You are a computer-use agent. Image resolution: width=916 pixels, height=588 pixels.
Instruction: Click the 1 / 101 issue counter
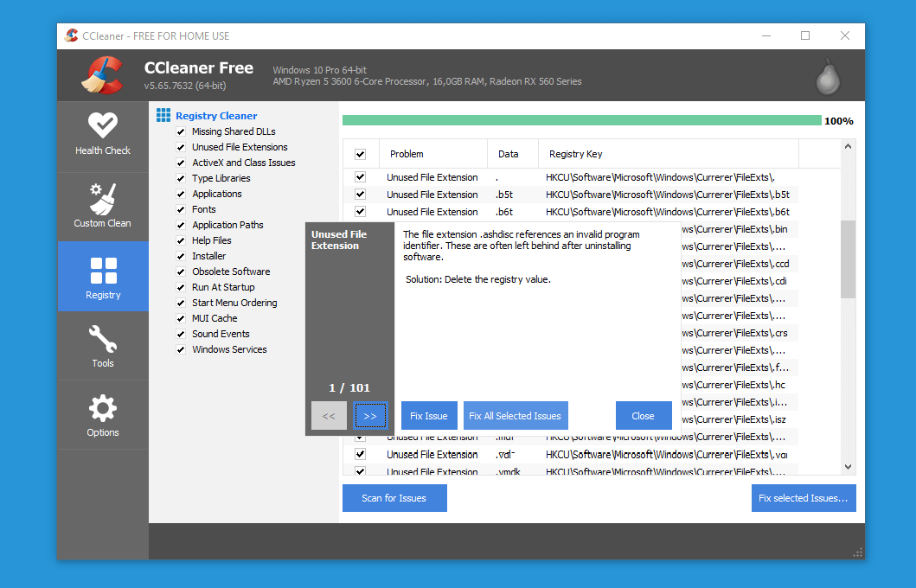[x=349, y=387]
